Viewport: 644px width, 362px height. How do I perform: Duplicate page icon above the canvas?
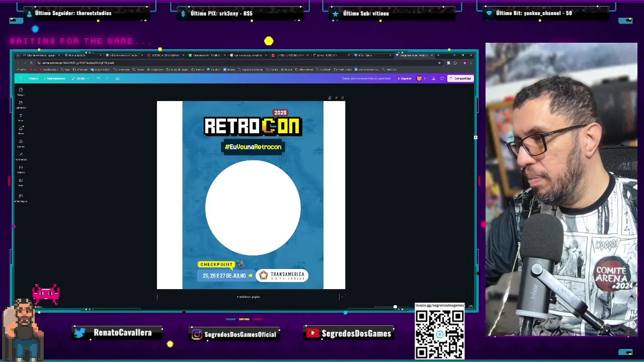tap(336, 98)
